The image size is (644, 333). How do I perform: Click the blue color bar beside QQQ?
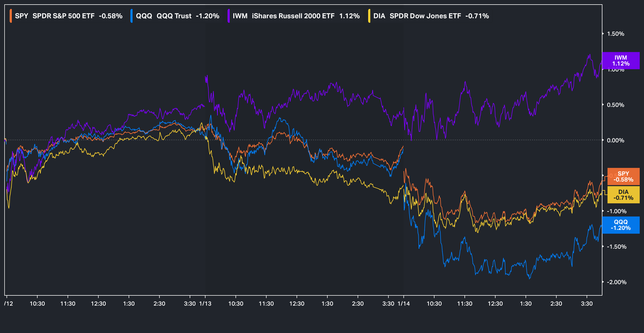coord(131,16)
